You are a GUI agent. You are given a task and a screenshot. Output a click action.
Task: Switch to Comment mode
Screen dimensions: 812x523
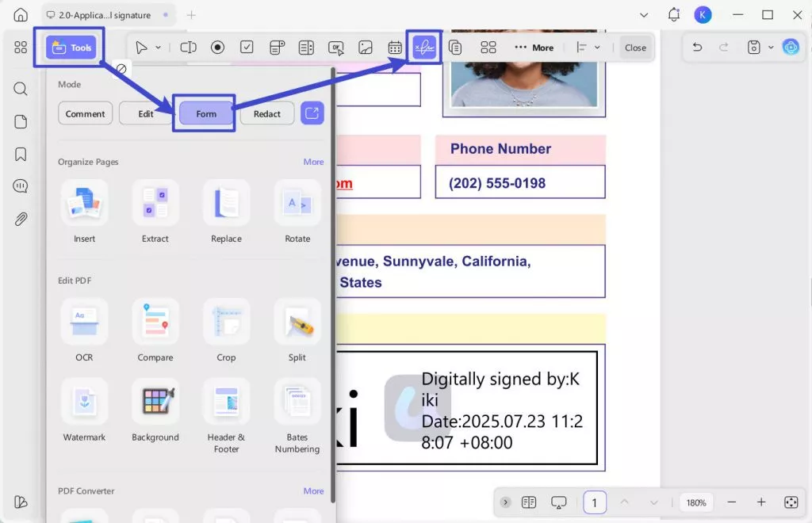click(x=85, y=113)
